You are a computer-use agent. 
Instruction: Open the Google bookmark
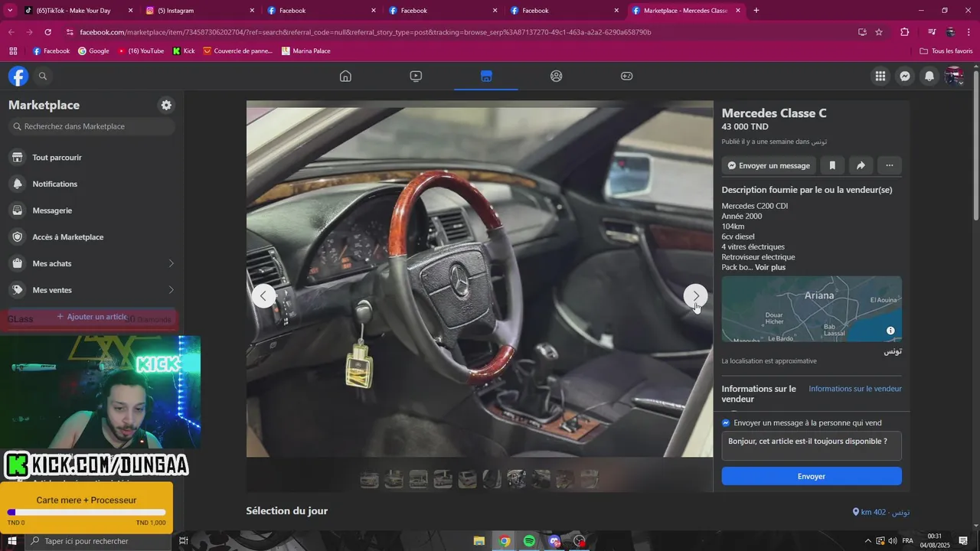pyautogui.click(x=93, y=51)
